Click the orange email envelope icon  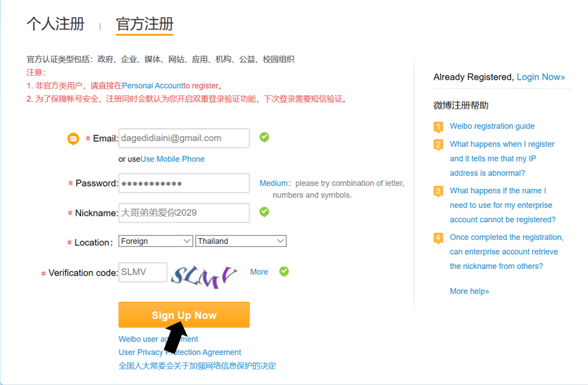[x=73, y=139]
